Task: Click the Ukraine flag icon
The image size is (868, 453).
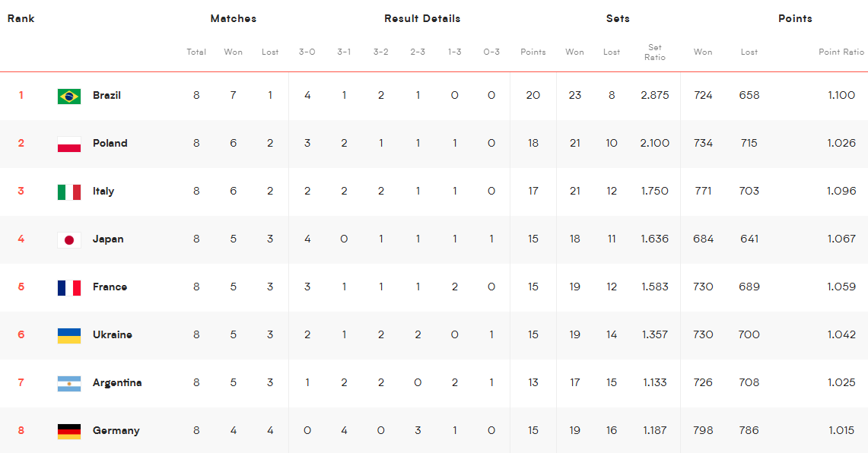Action: pyautogui.click(x=69, y=336)
